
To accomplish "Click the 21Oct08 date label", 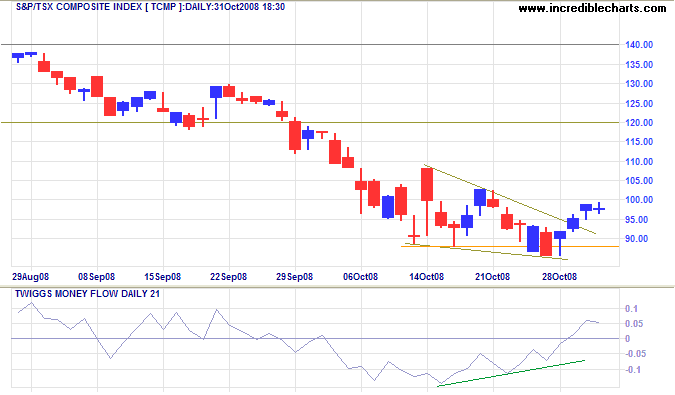I will [492, 277].
